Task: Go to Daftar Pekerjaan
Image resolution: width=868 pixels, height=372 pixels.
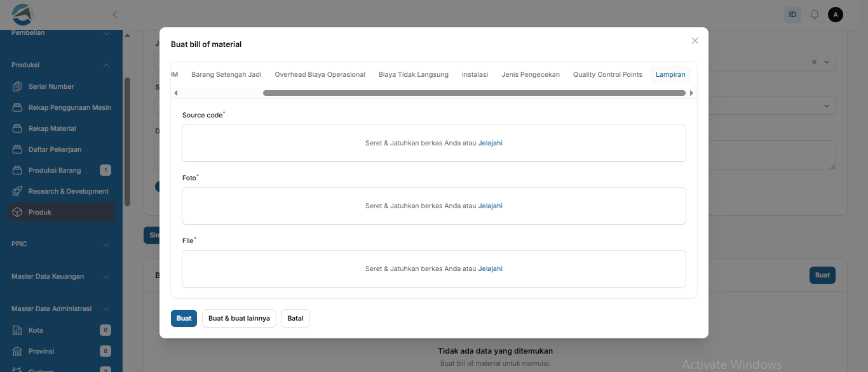Action: tap(62, 149)
